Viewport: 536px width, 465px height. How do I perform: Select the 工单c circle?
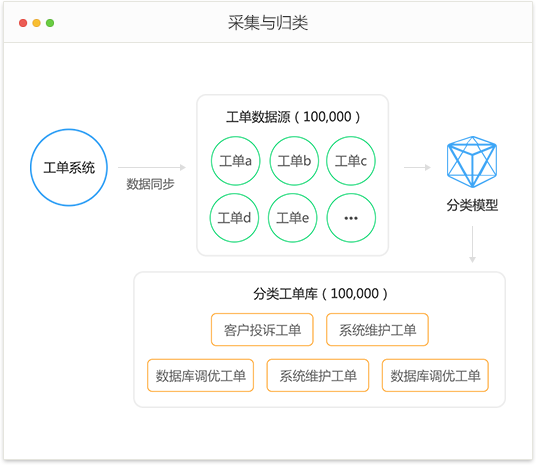point(351,161)
